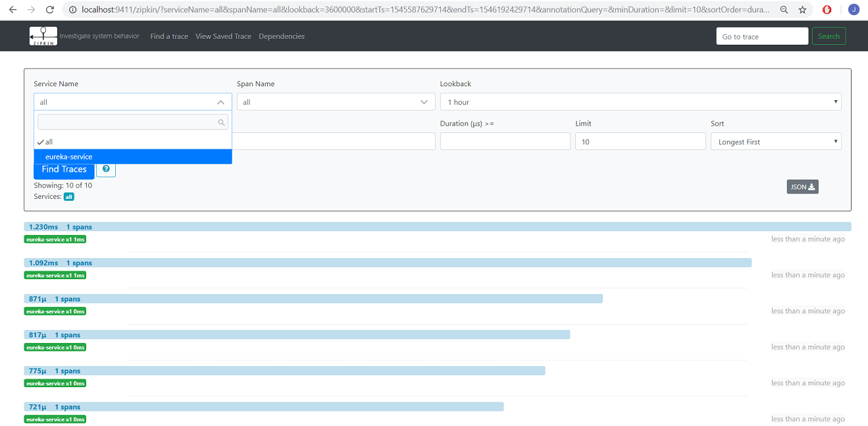Click the Find Traces button
868x426 pixels.
[x=64, y=169]
